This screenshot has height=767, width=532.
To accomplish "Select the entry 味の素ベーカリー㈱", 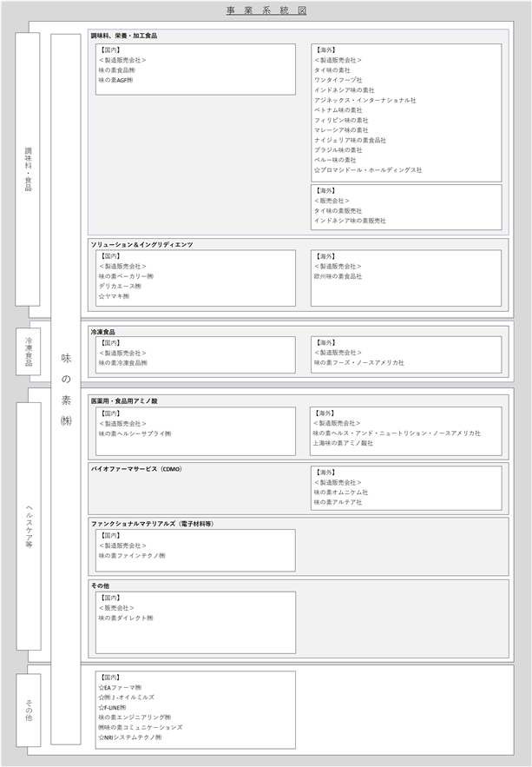I will 126,276.
